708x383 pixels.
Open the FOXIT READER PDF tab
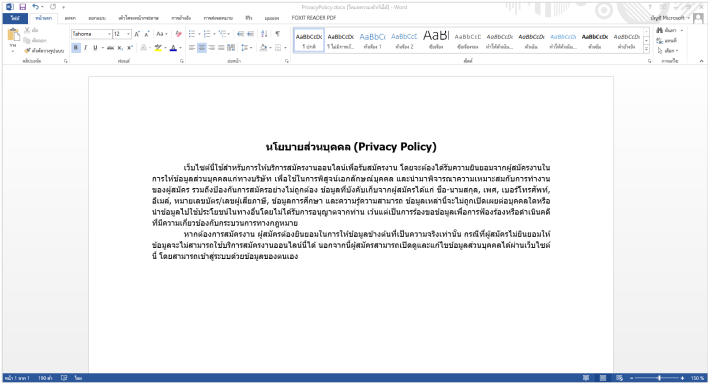(x=314, y=18)
